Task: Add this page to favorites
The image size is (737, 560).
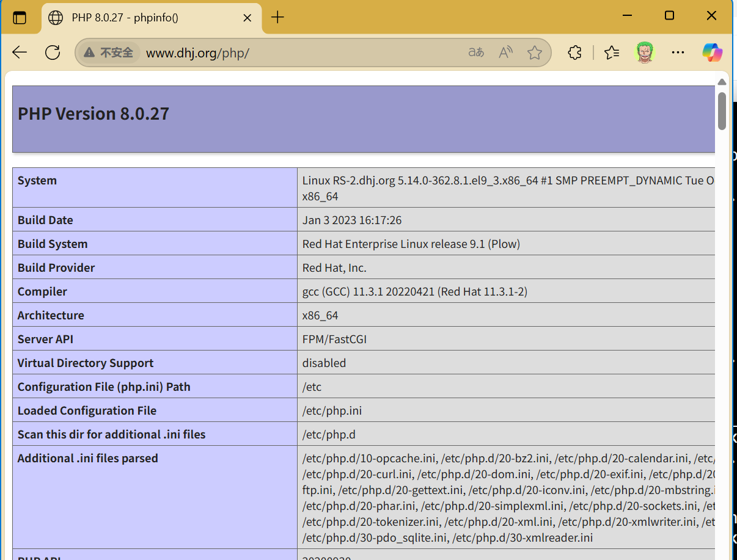Action: [535, 53]
